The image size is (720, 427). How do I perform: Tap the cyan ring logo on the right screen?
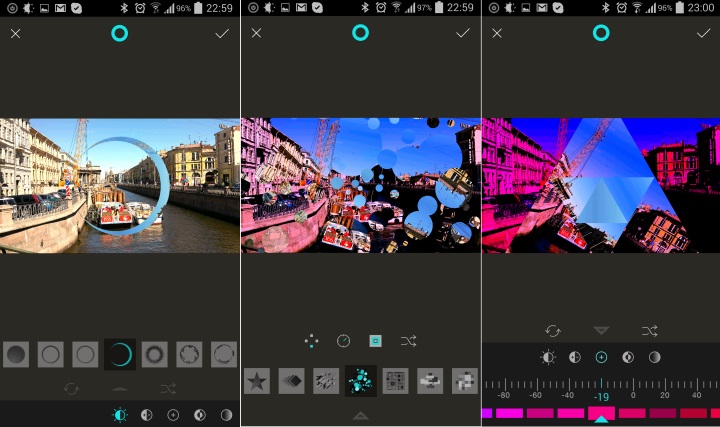tap(601, 33)
